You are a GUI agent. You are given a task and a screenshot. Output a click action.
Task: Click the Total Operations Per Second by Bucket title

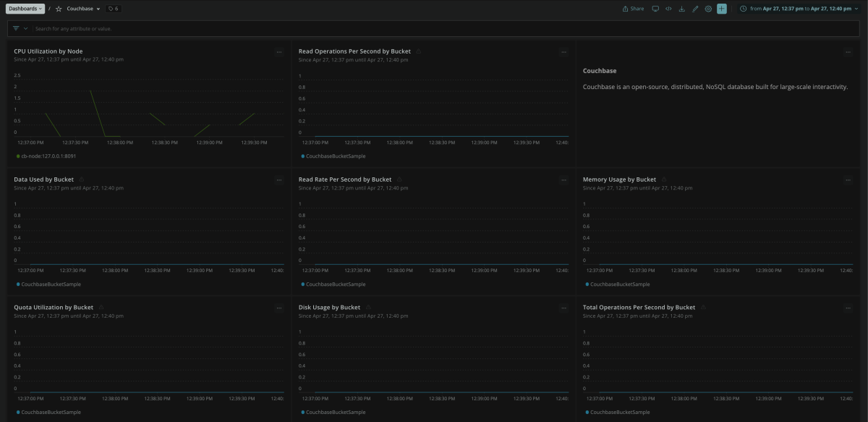coord(639,307)
